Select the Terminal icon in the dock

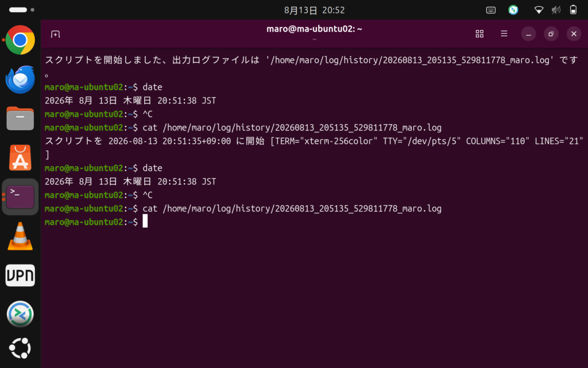20,197
